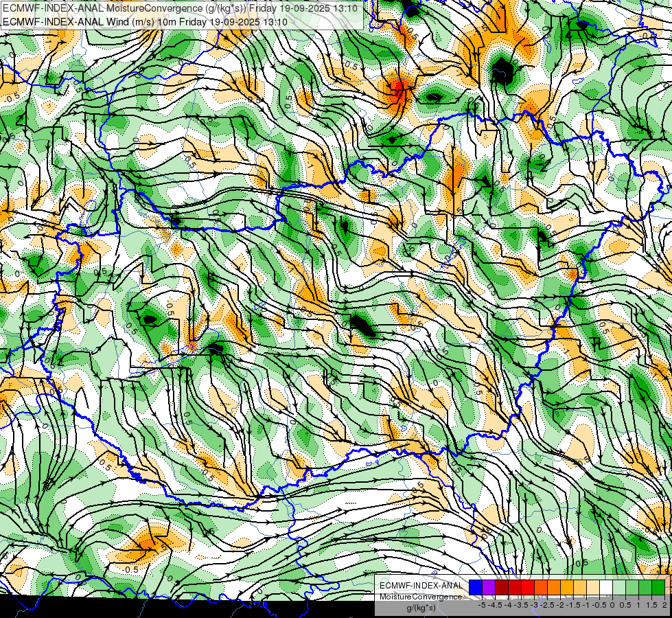Screen dimensions: 672x618
Task: Click the 1.5 tick label in legend
Action: point(651,605)
